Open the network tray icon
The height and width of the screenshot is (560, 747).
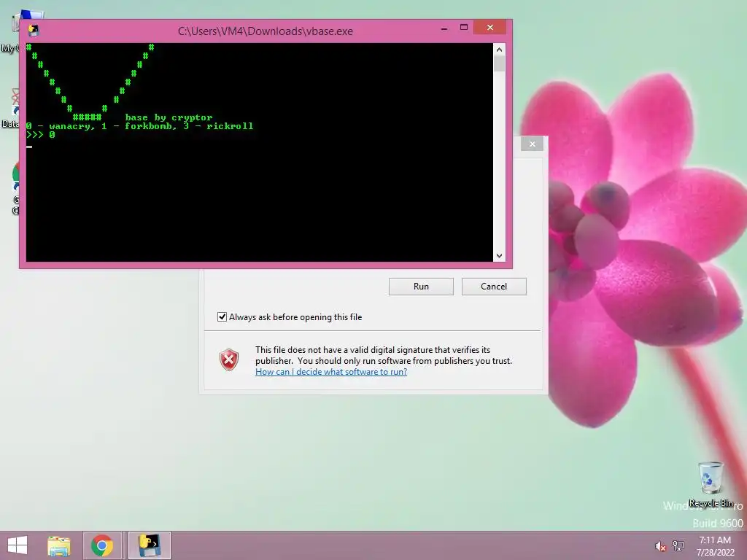pos(678,546)
